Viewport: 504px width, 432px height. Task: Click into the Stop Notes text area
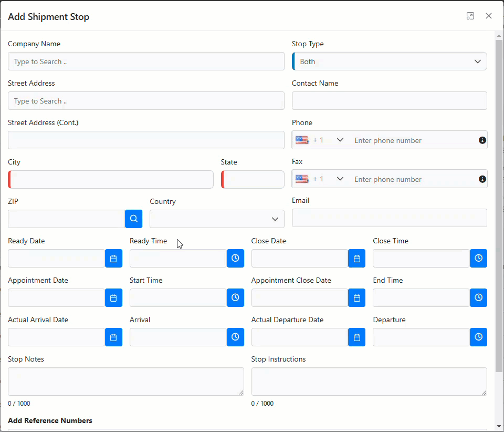tap(125, 382)
